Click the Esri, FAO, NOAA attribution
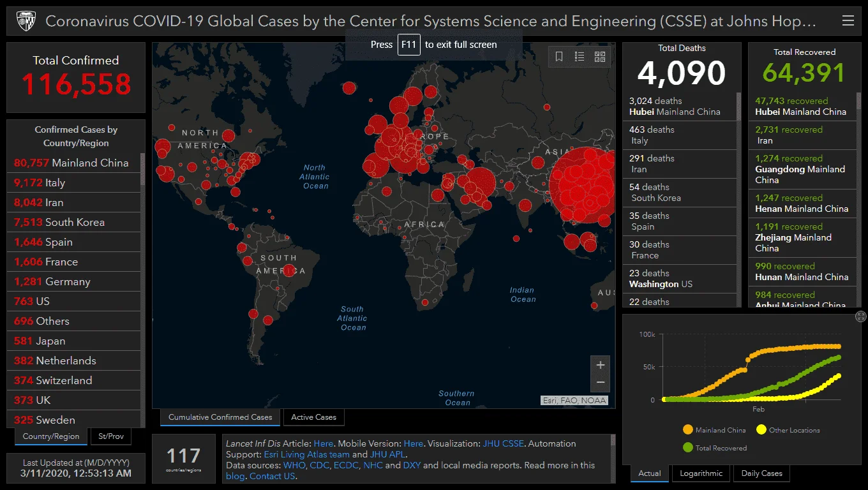 574,401
